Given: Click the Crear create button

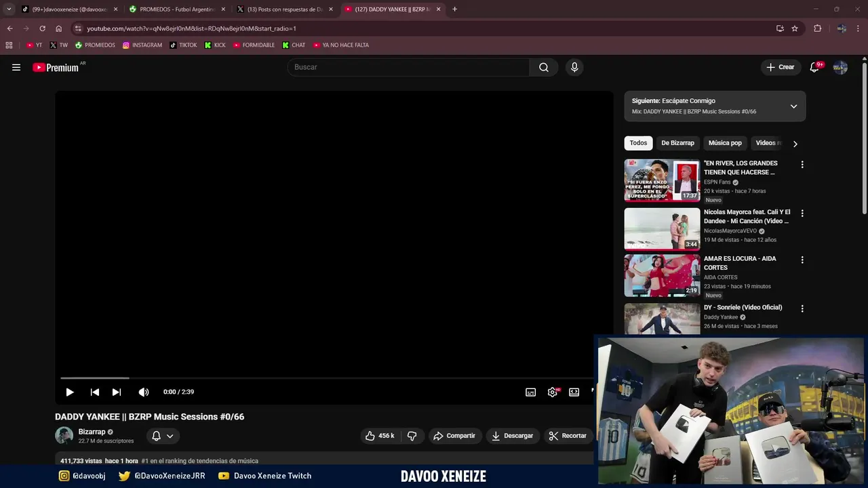Looking at the screenshot, I should tap(780, 67).
